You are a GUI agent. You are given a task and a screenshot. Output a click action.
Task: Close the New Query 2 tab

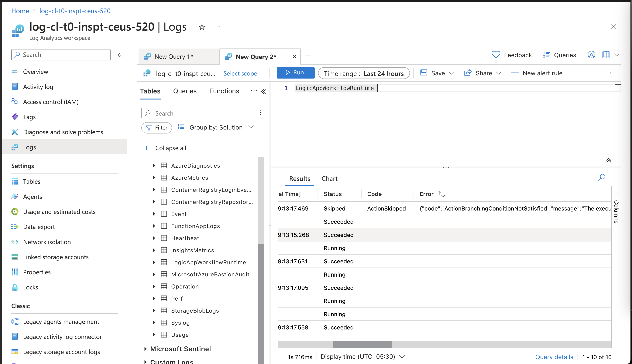pyautogui.click(x=294, y=56)
